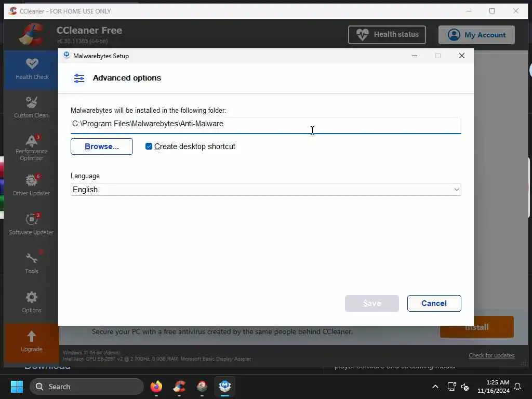Click Health status button in CCleaner
532x399 pixels.
(387, 35)
